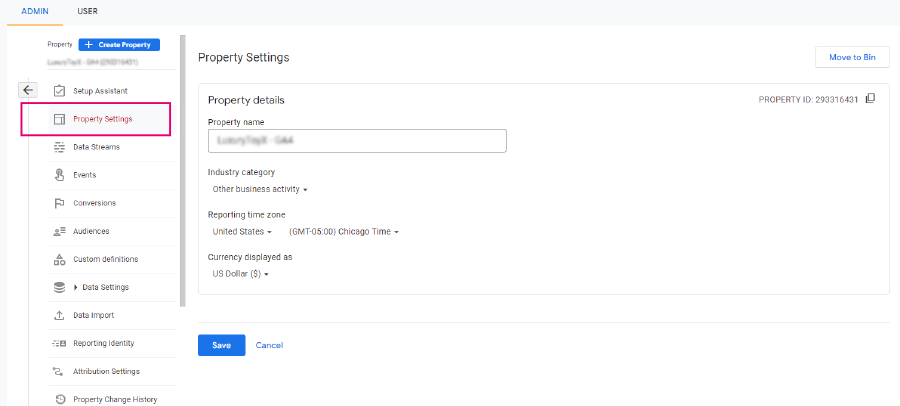Image resolution: width=900 pixels, height=406 pixels.
Task: Open Data Streams in the sidebar
Action: (96, 147)
